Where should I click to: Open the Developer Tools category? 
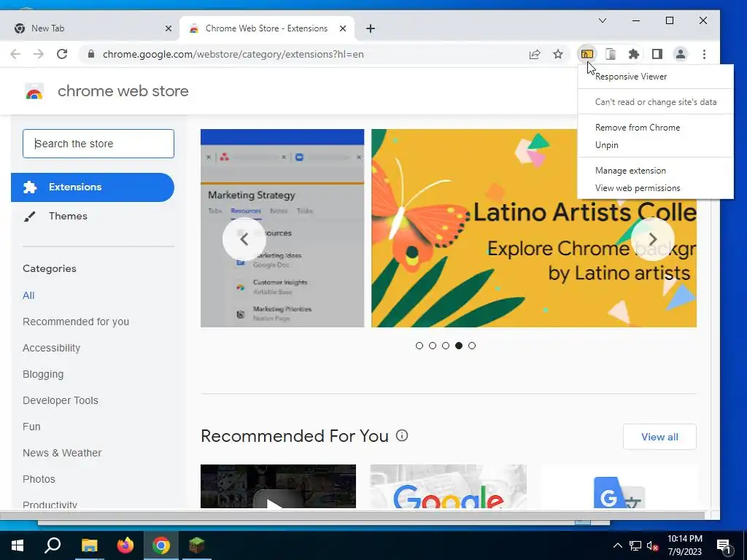pos(61,400)
